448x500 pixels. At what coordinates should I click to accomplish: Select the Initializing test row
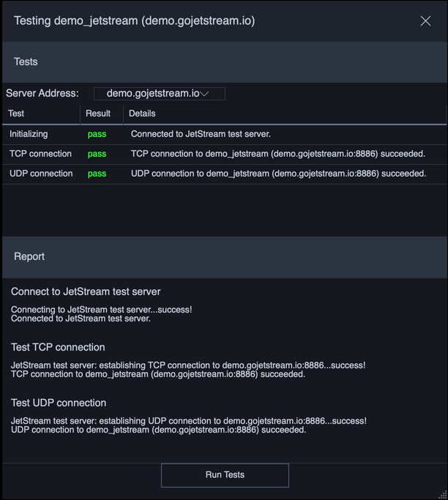224,134
